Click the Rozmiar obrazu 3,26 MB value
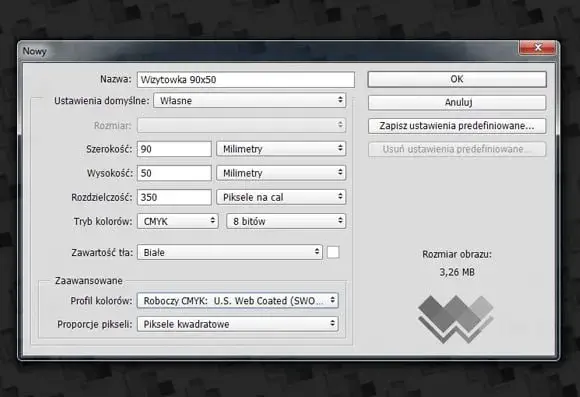580x397 pixels. point(457,272)
